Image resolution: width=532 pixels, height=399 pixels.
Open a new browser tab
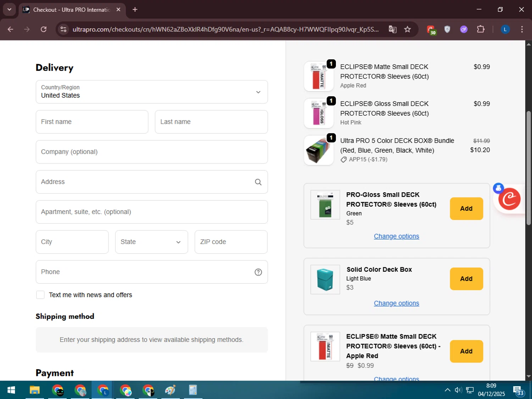(135, 10)
